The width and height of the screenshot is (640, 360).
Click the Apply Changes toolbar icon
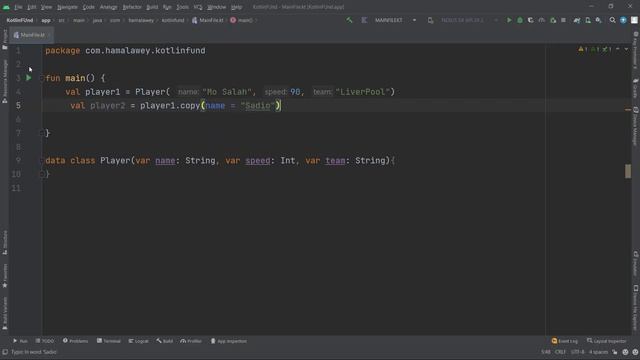[553, 20]
